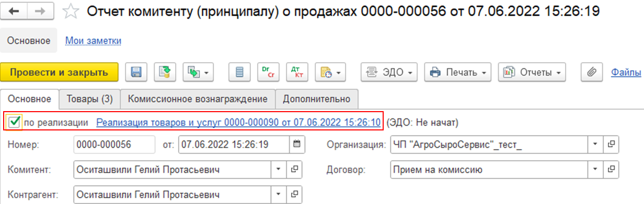Click into the Номер field

(x=115, y=144)
